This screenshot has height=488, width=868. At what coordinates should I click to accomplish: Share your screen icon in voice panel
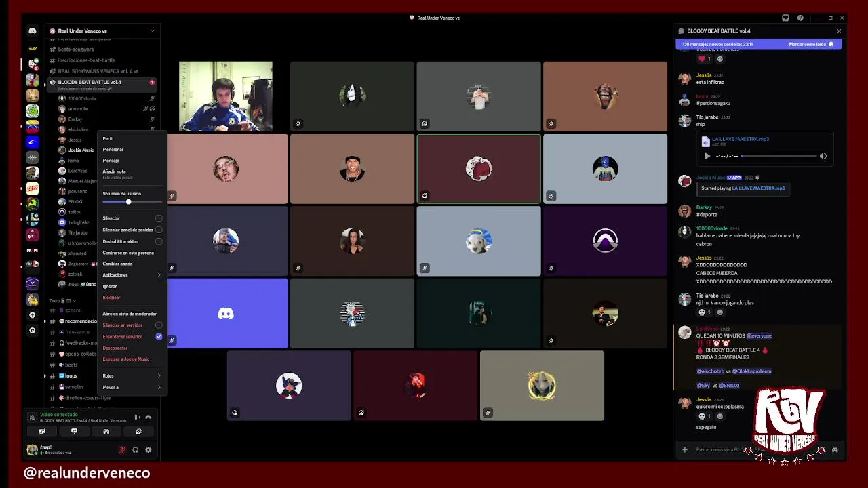pyautogui.click(x=74, y=431)
